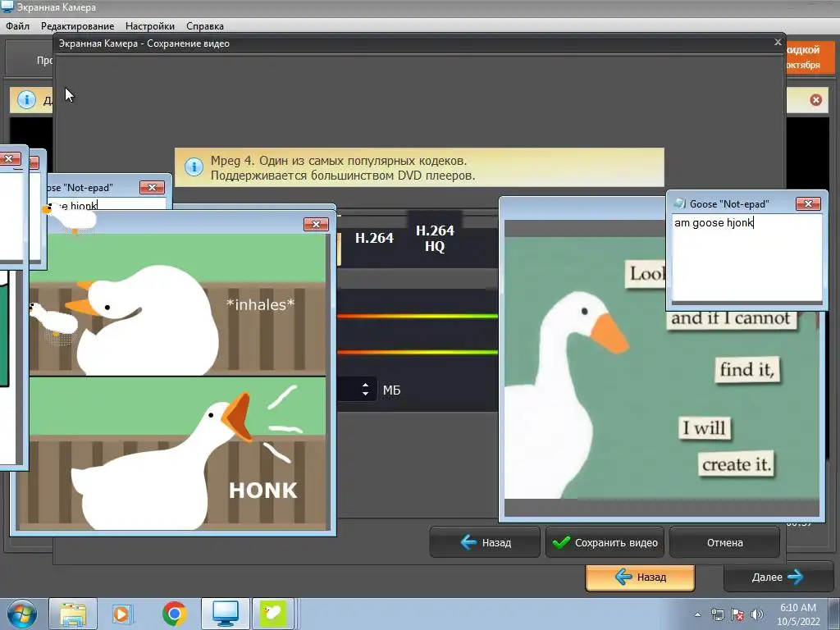This screenshot has width=840, height=630.
Task: Click the volume speaker tray icon
Action: [x=757, y=614]
